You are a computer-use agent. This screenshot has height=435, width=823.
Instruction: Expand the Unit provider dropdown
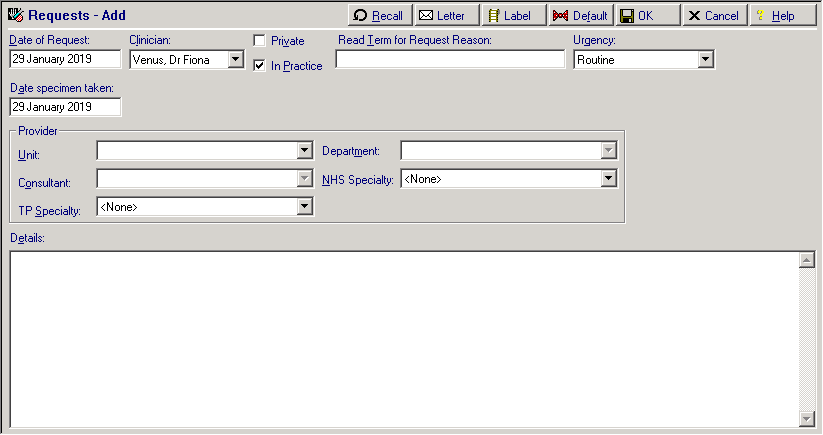click(305, 151)
